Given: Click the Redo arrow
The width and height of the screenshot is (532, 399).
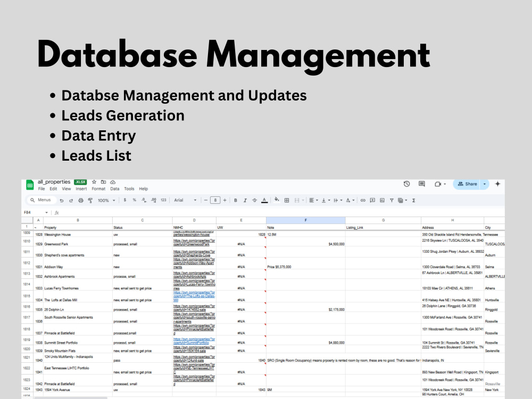Looking at the screenshot, I should (71, 201).
